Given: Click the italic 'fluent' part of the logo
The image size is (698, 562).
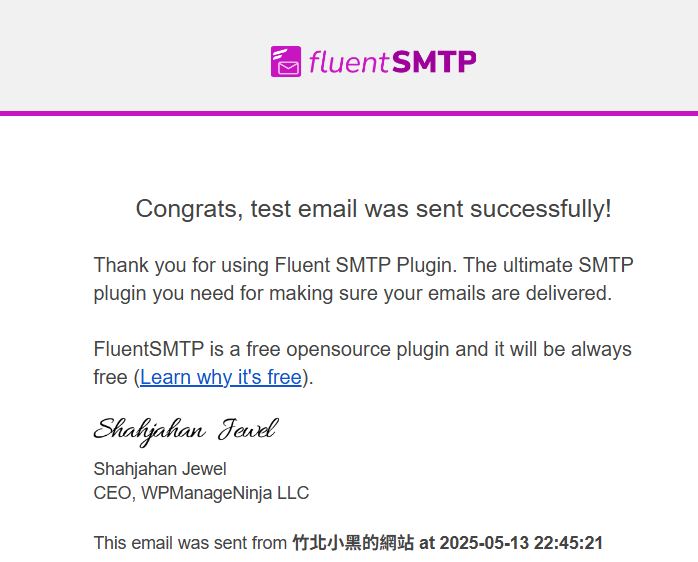Looking at the screenshot, I should [x=349, y=62].
